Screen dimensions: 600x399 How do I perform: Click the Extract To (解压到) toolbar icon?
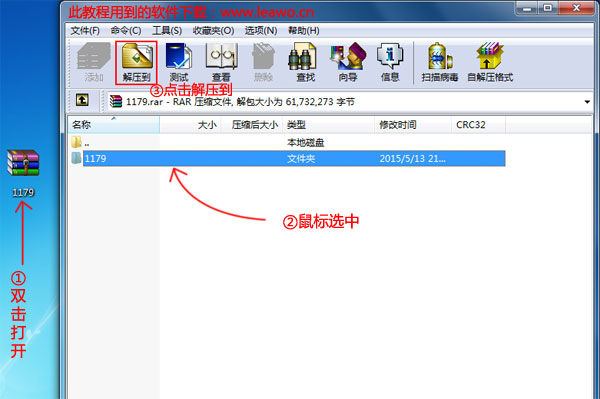[x=137, y=63]
